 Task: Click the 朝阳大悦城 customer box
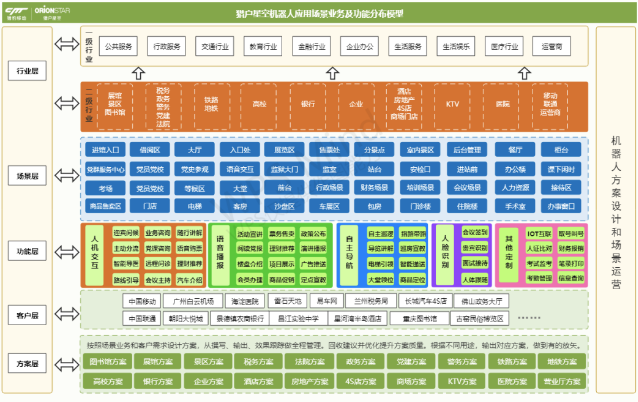[186, 319]
